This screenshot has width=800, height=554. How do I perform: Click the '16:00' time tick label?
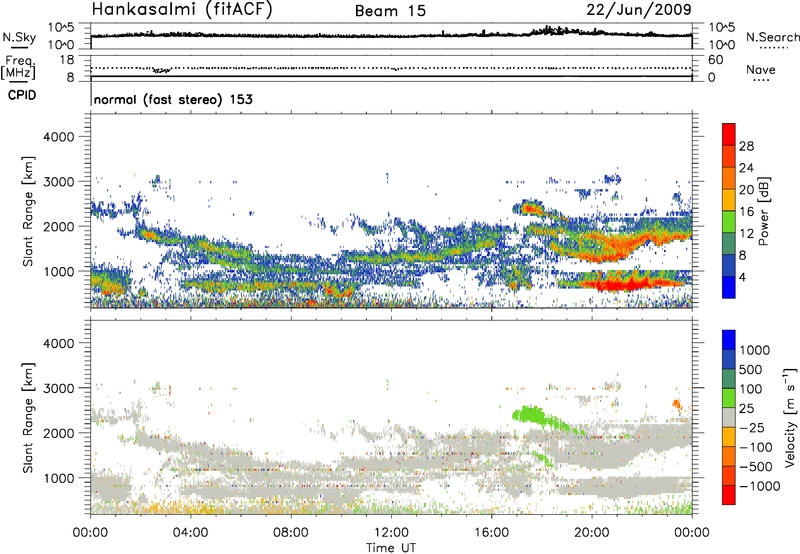491,533
